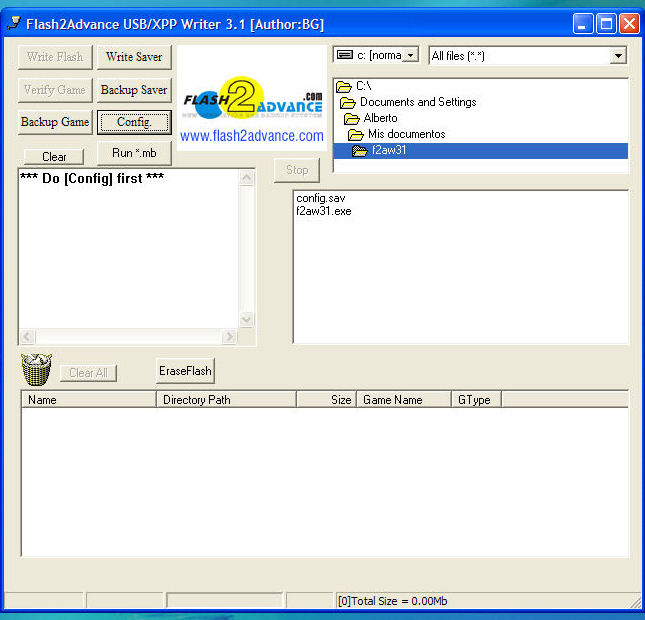Click the drive icon in the drive selector
The height and width of the screenshot is (620, 645).
point(345,55)
